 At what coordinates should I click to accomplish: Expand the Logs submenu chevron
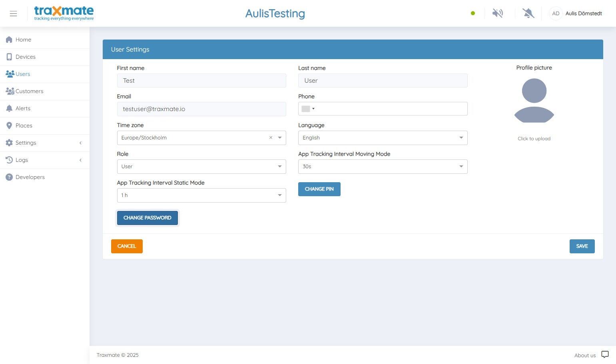click(x=80, y=160)
